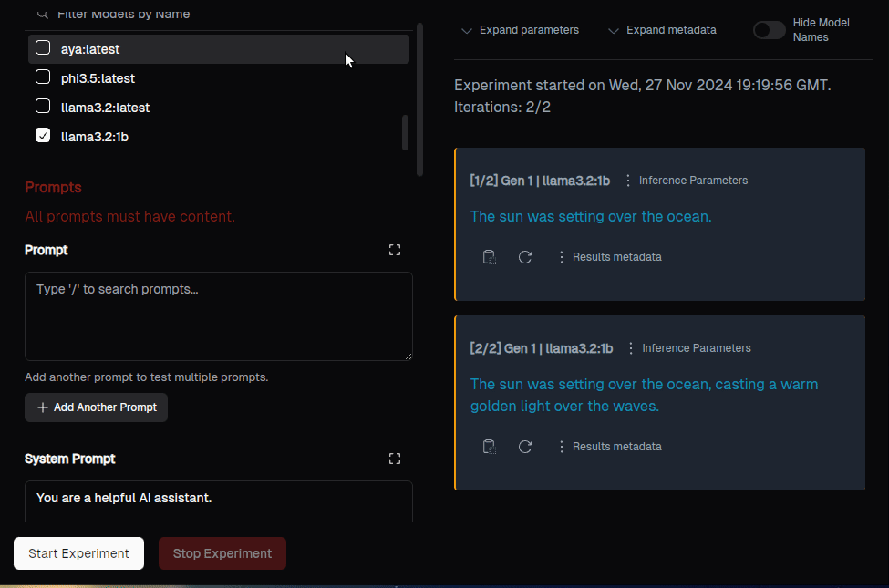Image resolution: width=889 pixels, height=588 pixels.
Task: Open Inference Parameters for result [1/2]
Action: pos(686,181)
